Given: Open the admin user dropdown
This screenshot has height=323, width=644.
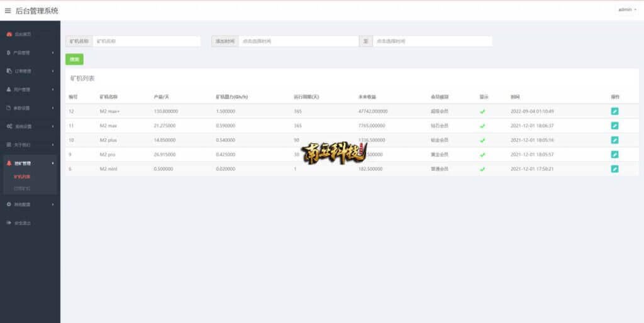Looking at the screenshot, I should click(627, 10).
